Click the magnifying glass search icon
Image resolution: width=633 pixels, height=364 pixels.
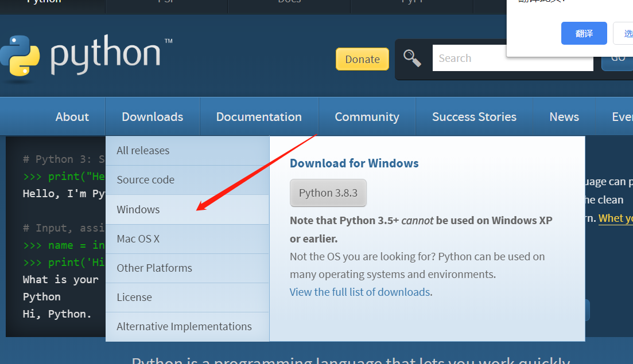tap(412, 58)
